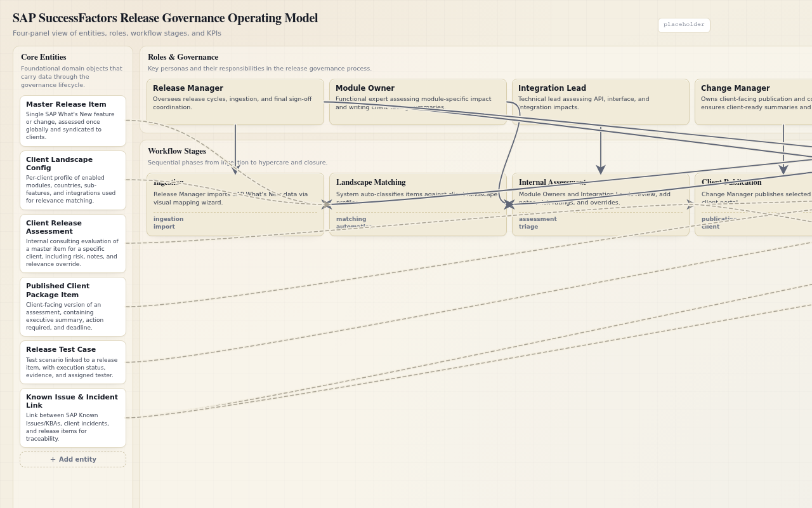812x508 pixels.
Task: Click the 'Four-panel view of entities' subtitle
Action: coord(117,34)
